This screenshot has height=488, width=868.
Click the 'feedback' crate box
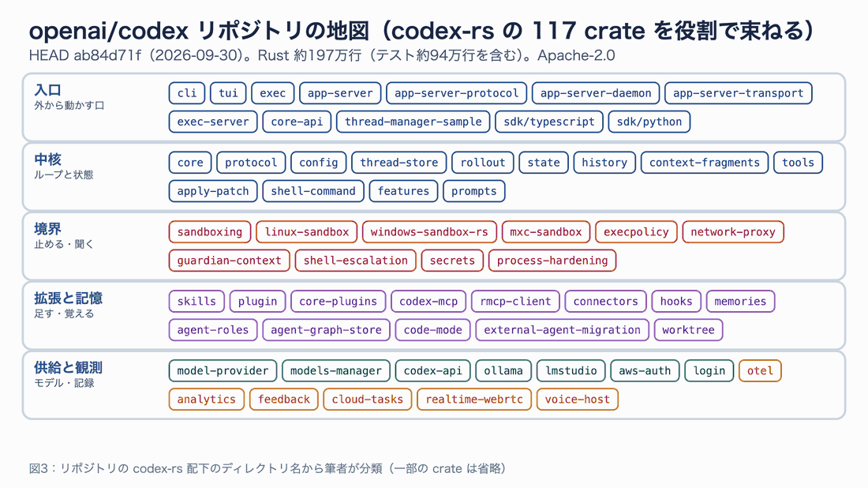coord(284,400)
